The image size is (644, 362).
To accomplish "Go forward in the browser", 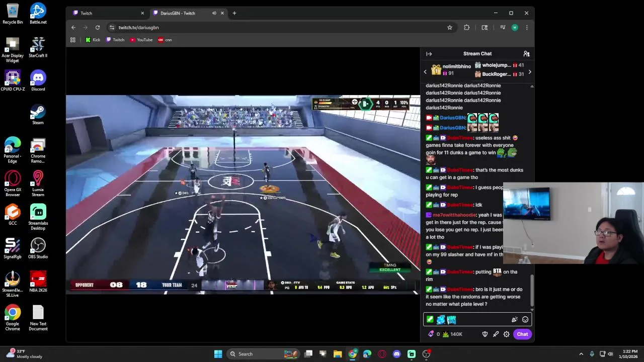I will click(x=86, y=27).
